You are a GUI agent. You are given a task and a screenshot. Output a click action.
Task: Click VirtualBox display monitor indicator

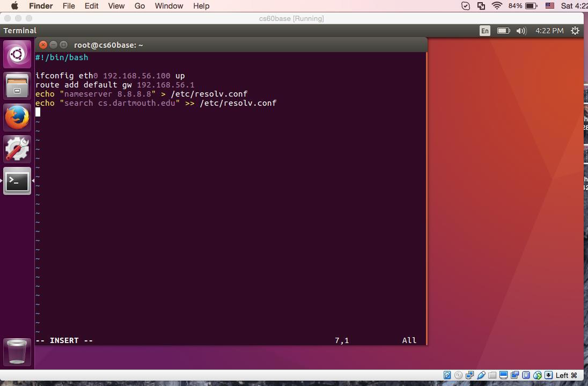coord(504,375)
